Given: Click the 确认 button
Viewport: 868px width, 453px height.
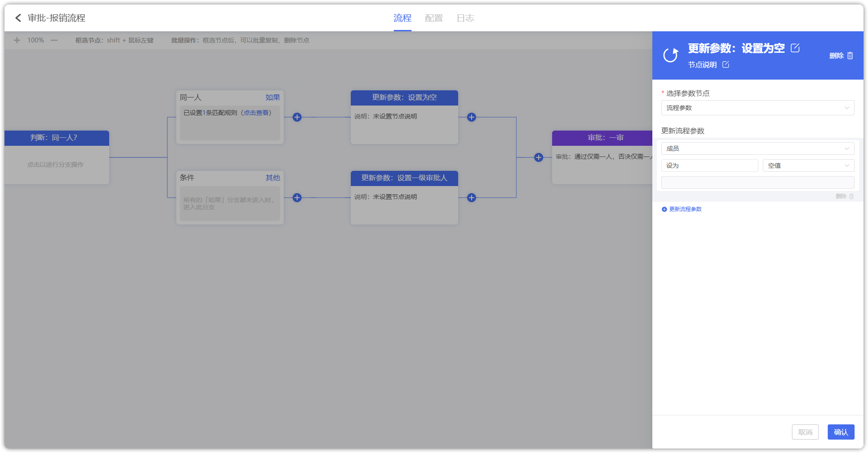Looking at the screenshot, I should 841,432.
